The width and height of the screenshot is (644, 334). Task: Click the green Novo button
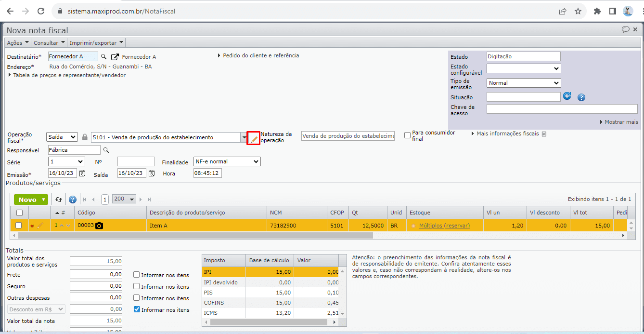pos(31,200)
